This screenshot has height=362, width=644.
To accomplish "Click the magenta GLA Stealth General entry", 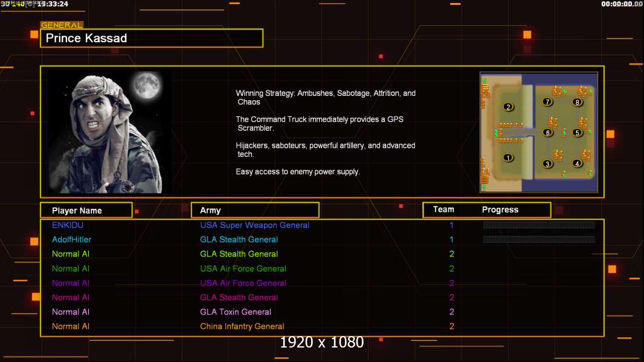I will (239, 297).
